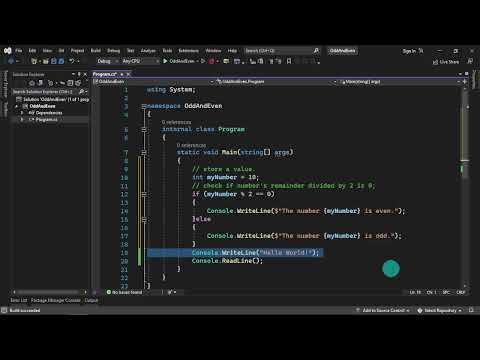Click Add to Source Control

[x=383, y=310]
